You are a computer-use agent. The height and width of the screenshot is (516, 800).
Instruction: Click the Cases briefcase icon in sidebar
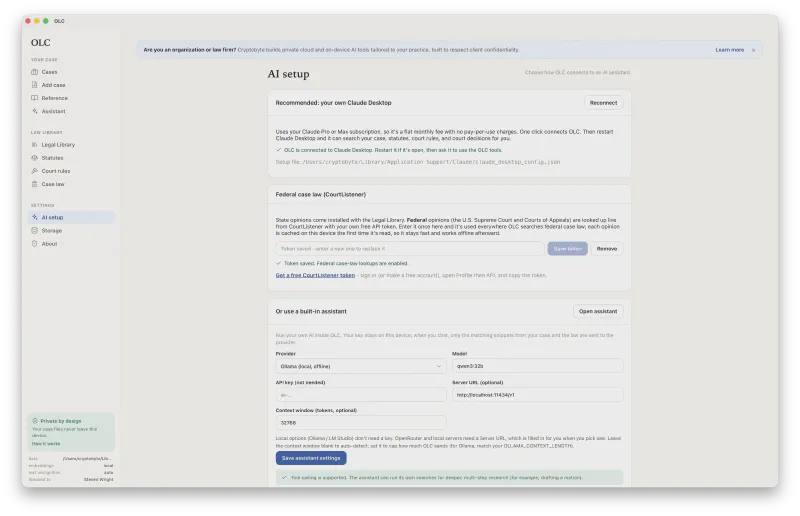pos(35,72)
